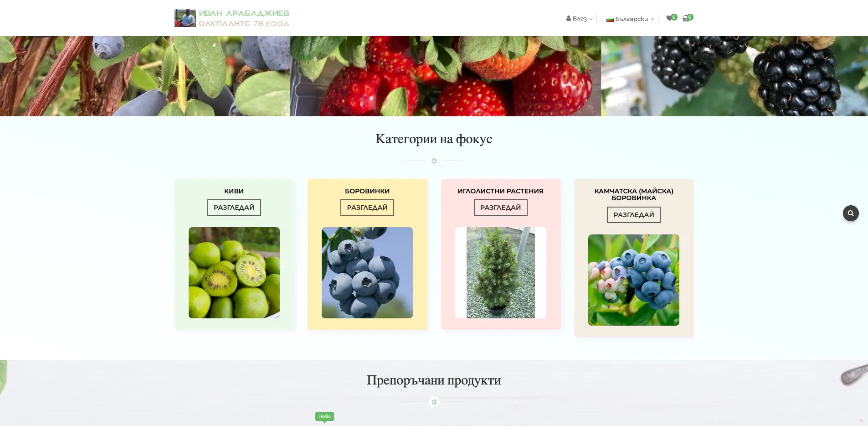The height and width of the screenshot is (426, 868).
Task: Click the blackberries banner image
Action: [x=734, y=76]
